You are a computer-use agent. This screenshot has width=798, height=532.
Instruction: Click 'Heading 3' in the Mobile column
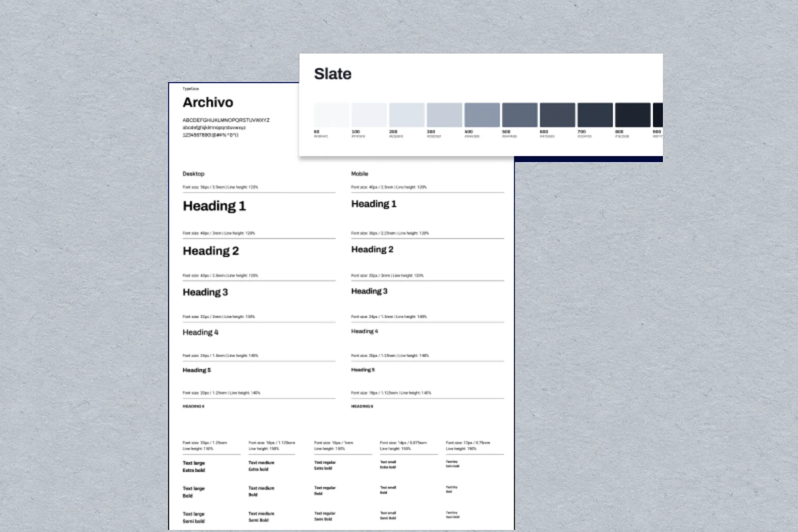point(369,291)
